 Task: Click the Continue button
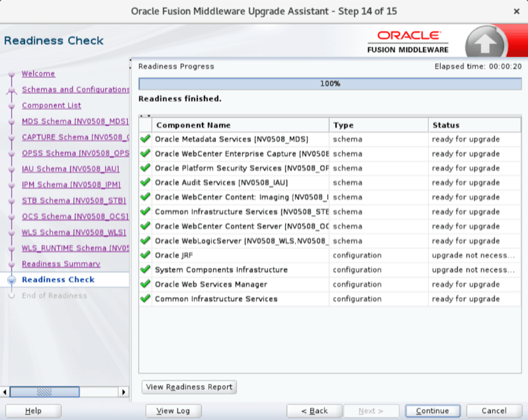click(433, 411)
